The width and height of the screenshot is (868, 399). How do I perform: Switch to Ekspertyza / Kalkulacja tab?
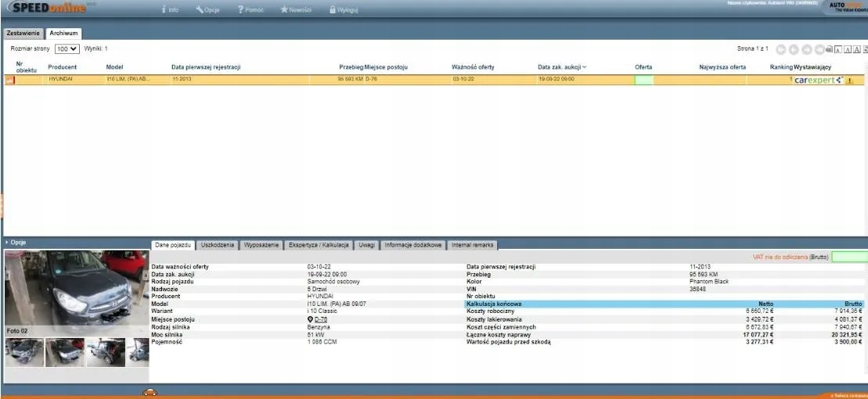click(x=319, y=245)
